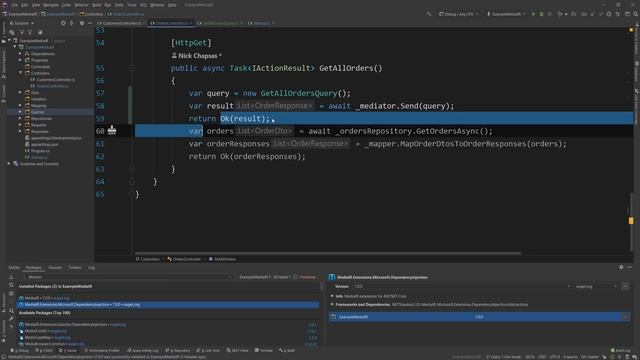Run the ExampleMediatR configuration with play icon
The height and width of the screenshot is (360, 640).
(x=533, y=14)
